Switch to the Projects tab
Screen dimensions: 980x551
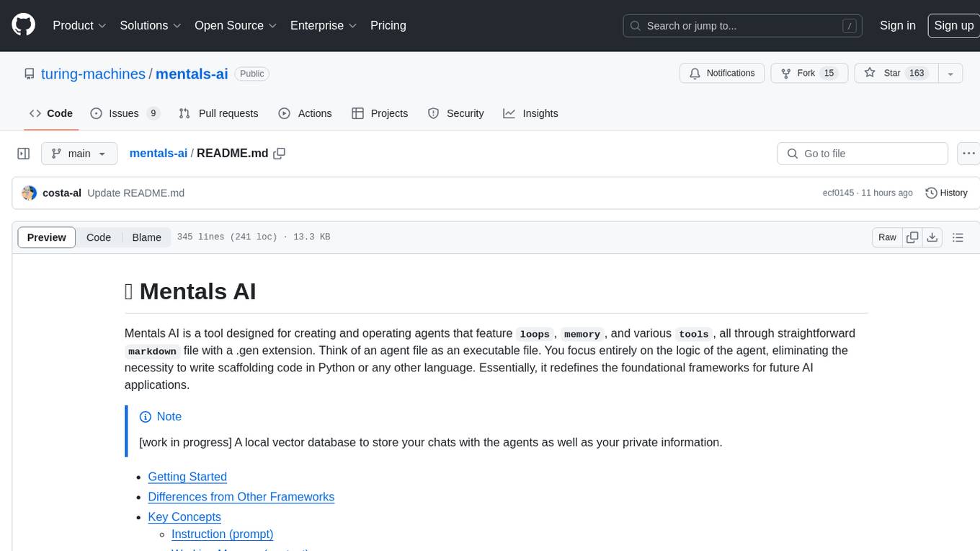380,113
